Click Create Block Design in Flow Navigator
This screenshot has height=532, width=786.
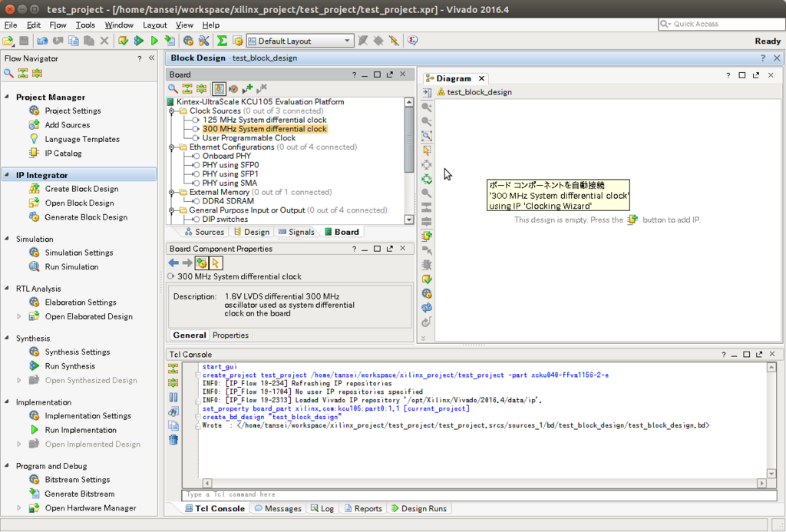coord(81,189)
